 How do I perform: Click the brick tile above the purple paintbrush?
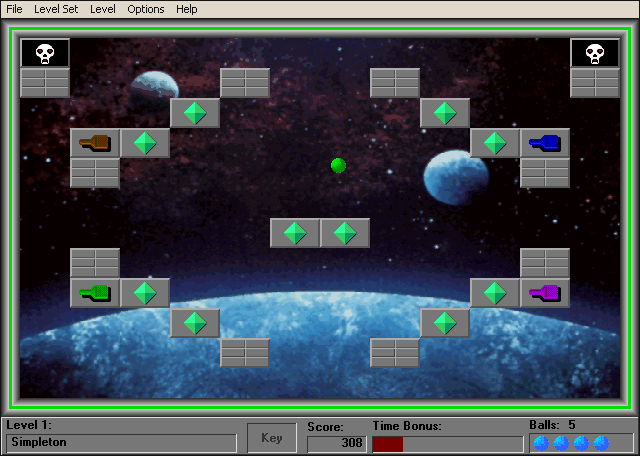click(545, 263)
